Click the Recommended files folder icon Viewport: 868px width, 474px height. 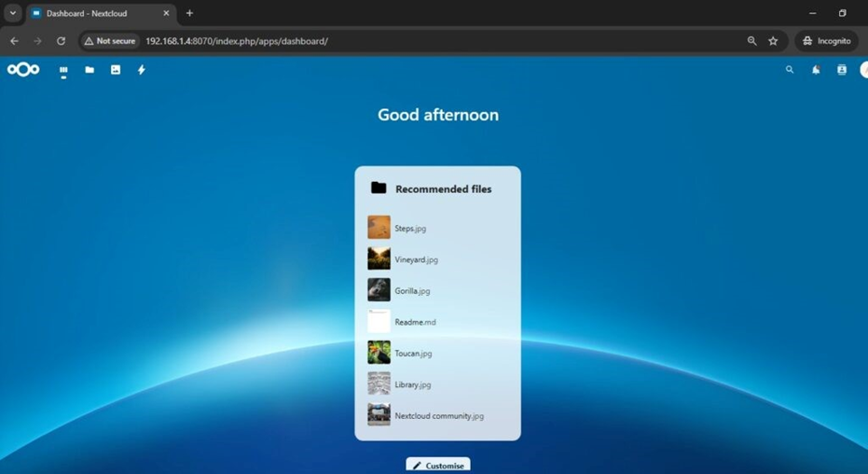click(379, 188)
